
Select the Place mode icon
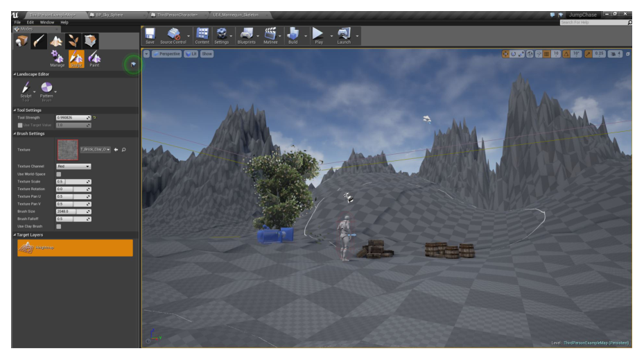point(21,41)
